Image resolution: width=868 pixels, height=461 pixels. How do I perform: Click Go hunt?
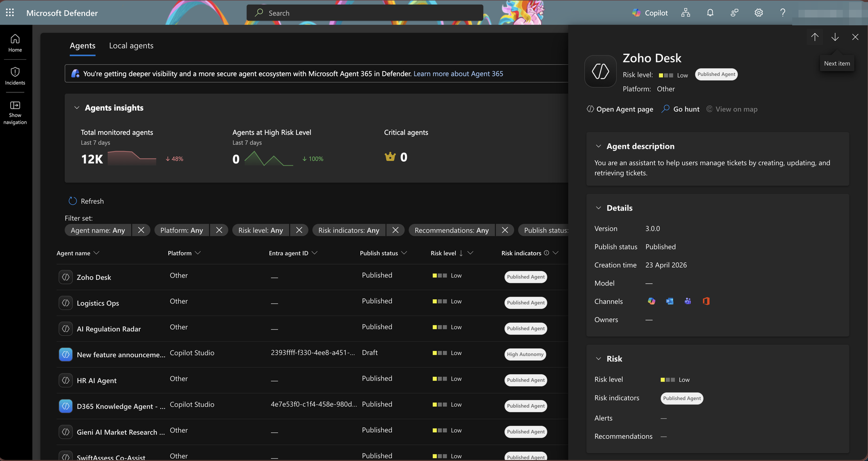click(x=680, y=109)
